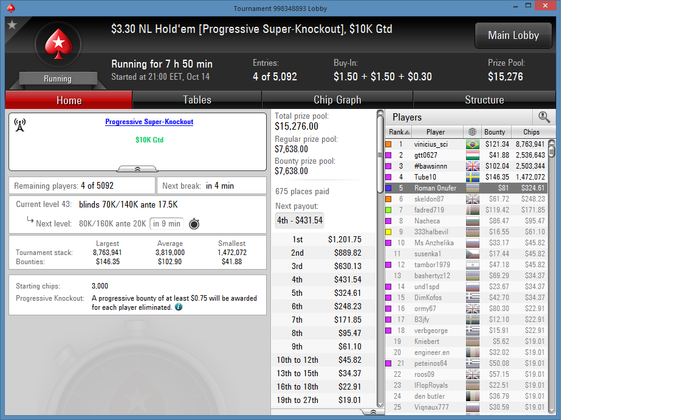This screenshot has height=420, width=700.
Task: Click the player list vertical scrollbar
Action: (551, 277)
